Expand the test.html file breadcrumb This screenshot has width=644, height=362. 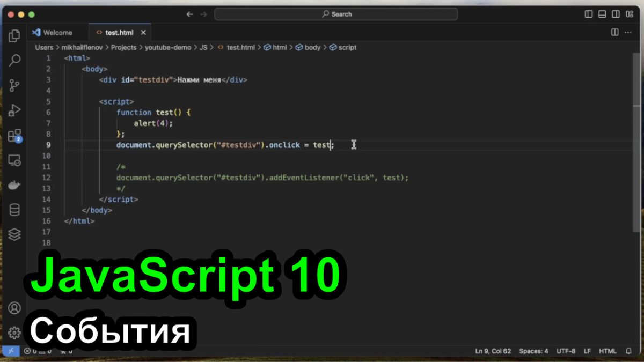236,47
